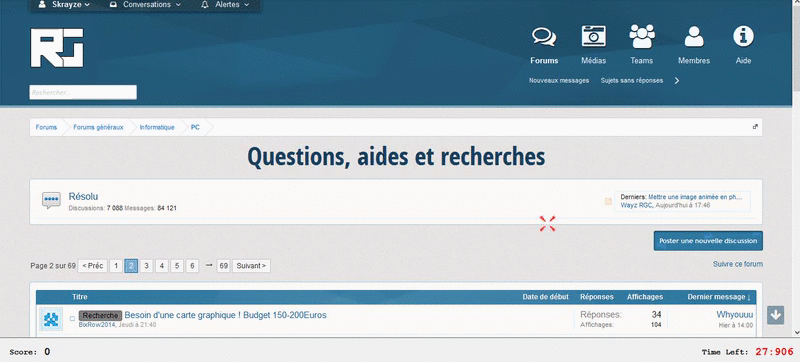Go to the Forums breadcrumb
800x362 pixels.
[x=46, y=127]
